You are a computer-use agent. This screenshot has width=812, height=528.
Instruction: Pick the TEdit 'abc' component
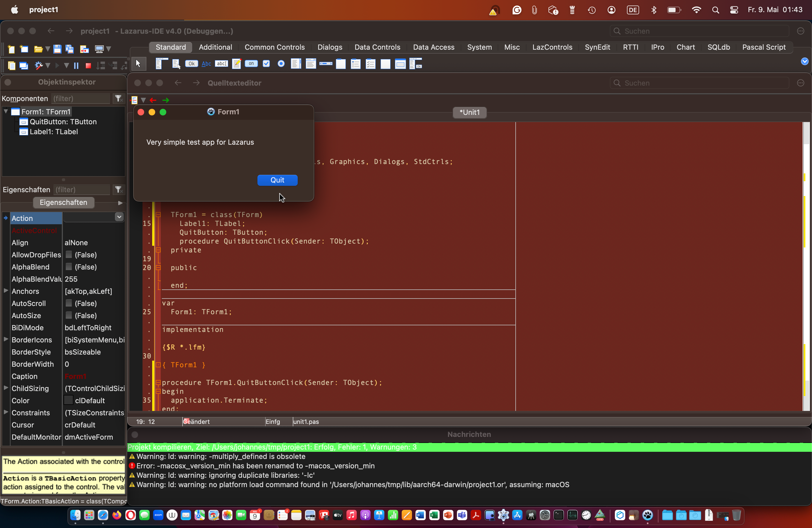tap(222, 64)
